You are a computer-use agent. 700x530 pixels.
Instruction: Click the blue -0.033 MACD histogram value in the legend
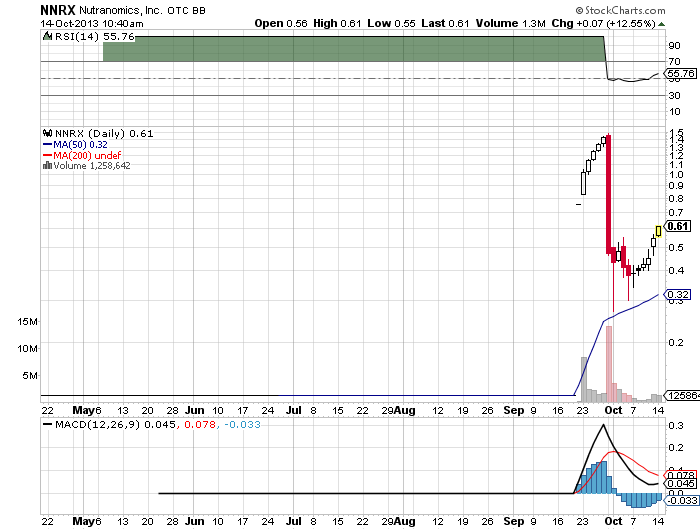pyautogui.click(x=242, y=424)
